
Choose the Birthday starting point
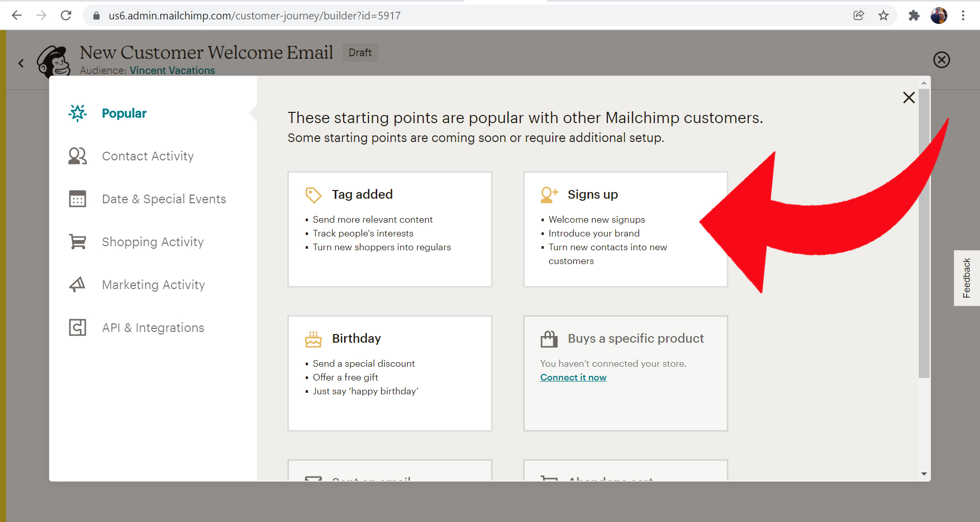tap(390, 373)
